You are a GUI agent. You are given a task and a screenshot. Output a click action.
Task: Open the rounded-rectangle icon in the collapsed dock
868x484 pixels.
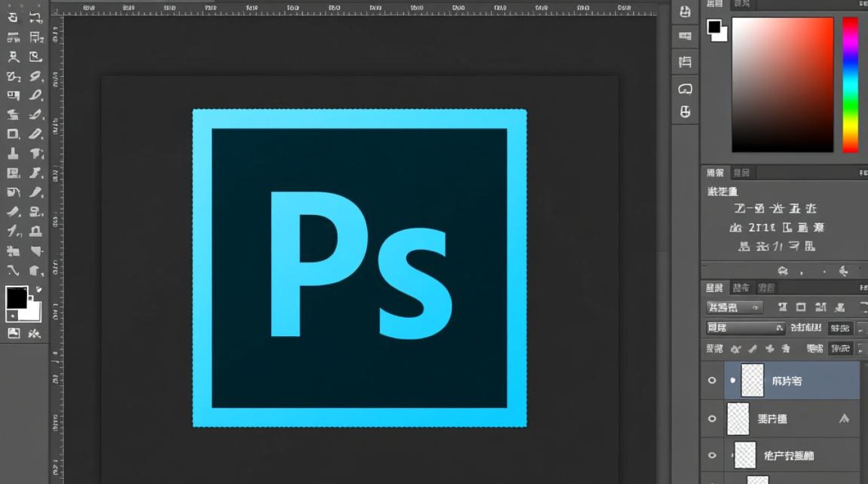[685, 88]
